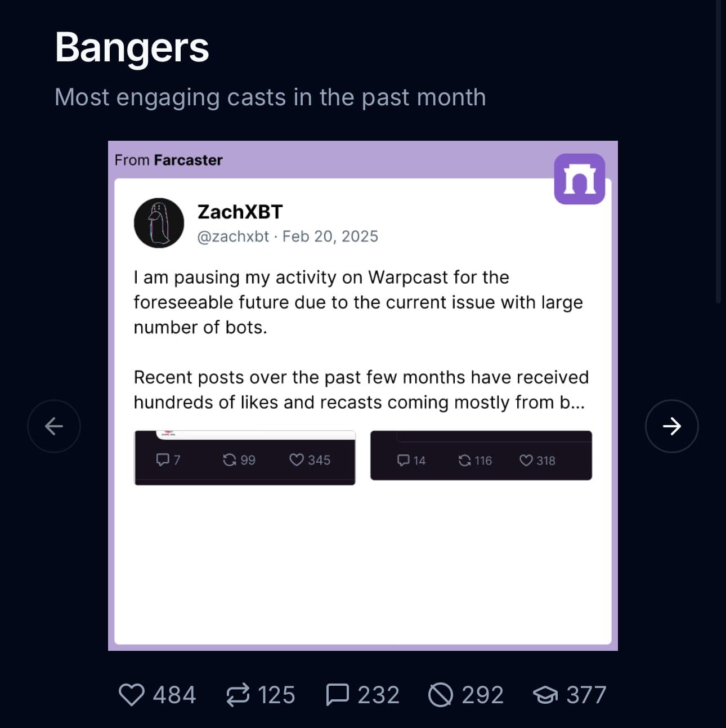
Task: Open the ZachXBT display name
Action: [x=240, y=212]
